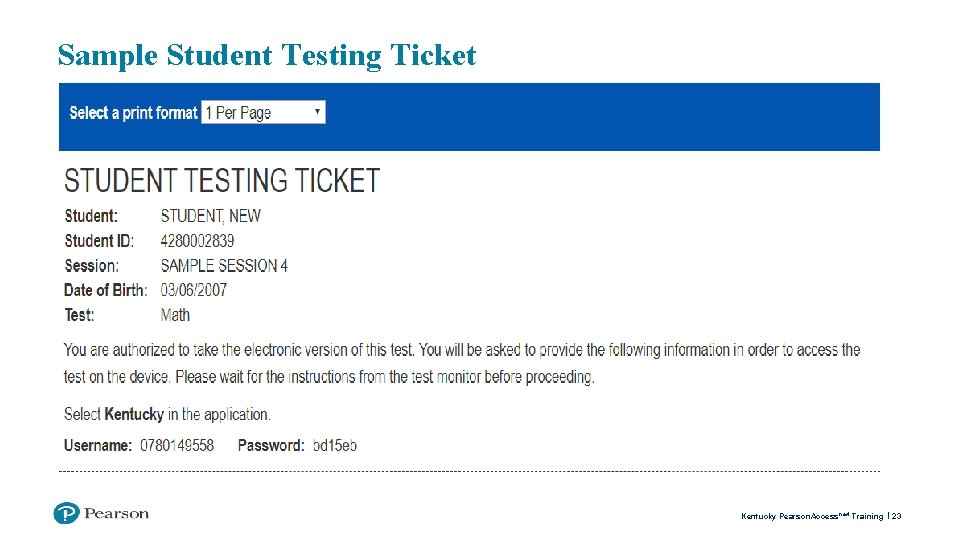Image resolution: width=960 pixels, height=540 pixels.
Task: Select the student name 'STUDENT, NEW'
Action: pos(211,216)
